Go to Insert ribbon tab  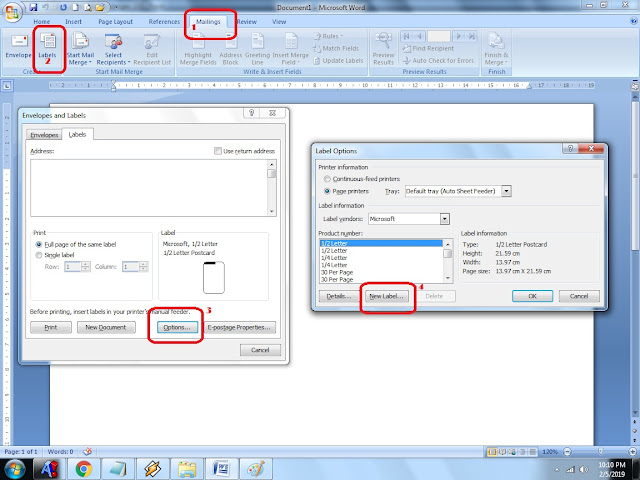point(73,22)
